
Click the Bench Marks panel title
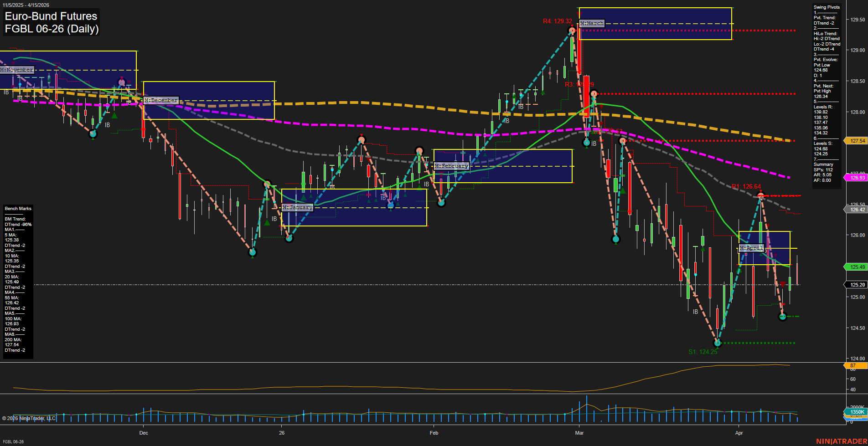(17, 209)
